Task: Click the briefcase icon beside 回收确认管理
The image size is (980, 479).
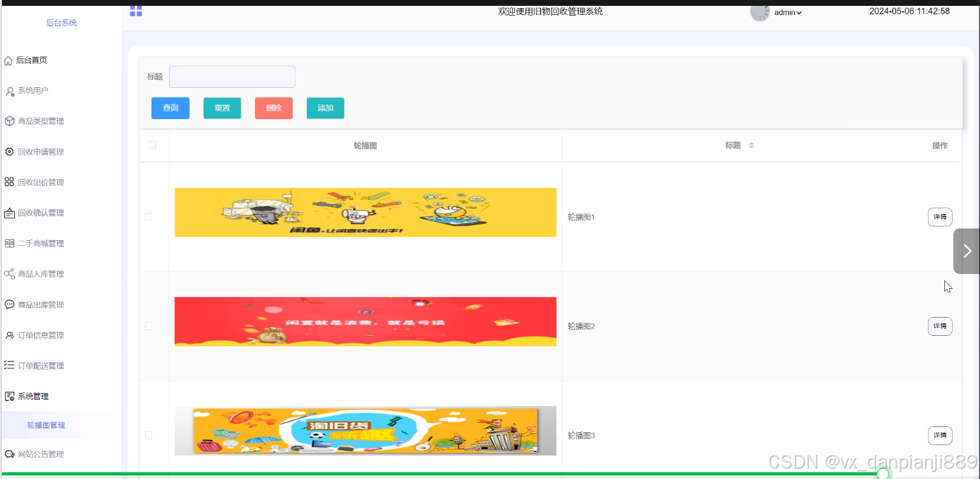Action: (9, 213)
